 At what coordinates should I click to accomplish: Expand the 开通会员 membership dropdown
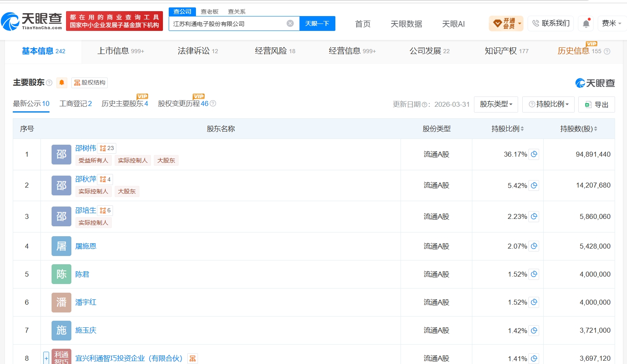tap(506, 23)
